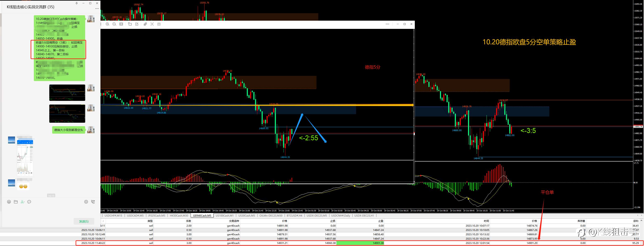
Task: Send a file using the folder icon
Action: click(x=16, y=202)
